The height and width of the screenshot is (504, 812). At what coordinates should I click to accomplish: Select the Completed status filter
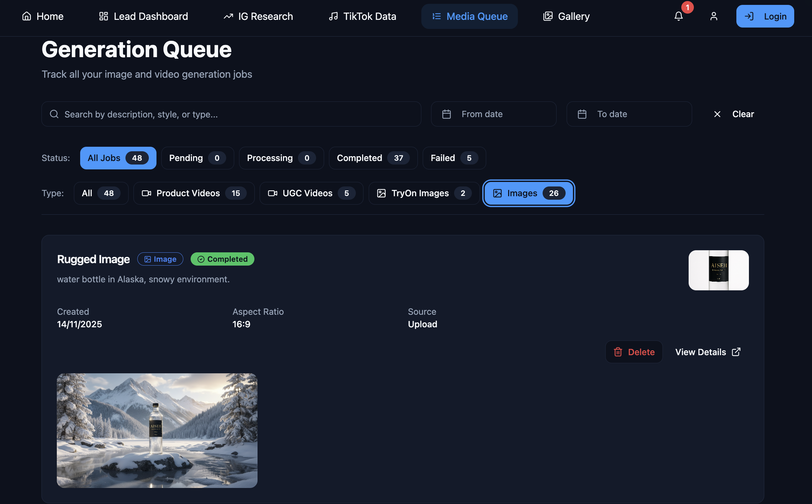[x=373, y=158]
